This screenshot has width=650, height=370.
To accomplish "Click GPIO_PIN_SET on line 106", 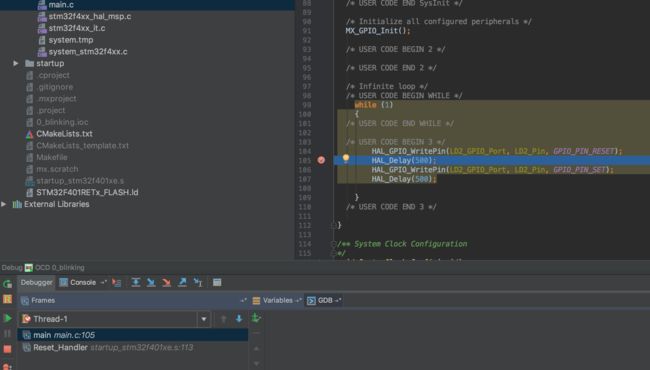I will point(579,169).
